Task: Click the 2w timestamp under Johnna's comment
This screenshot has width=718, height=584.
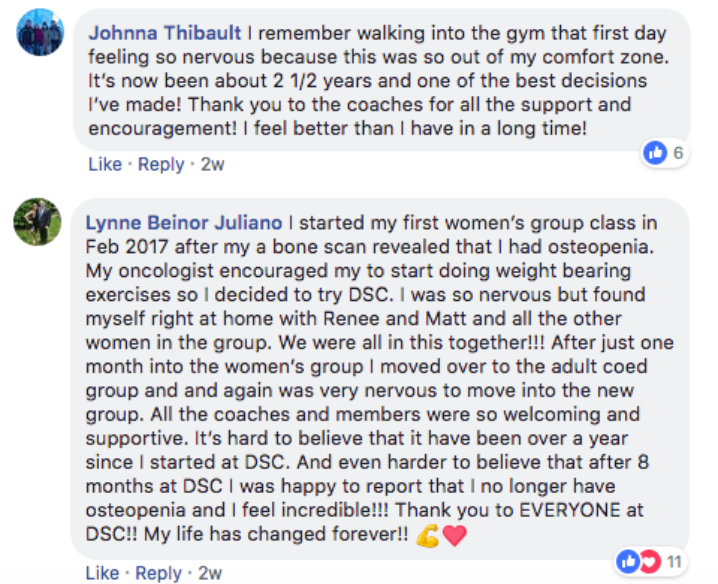Action: pos(212,164)
